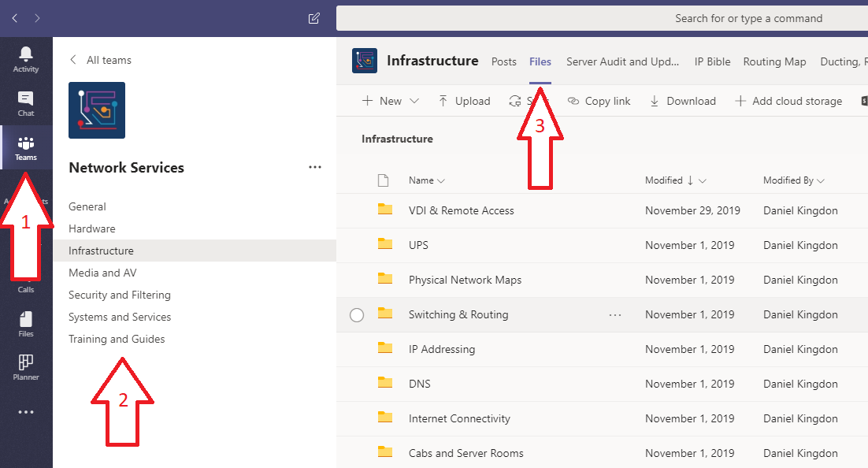The height and width of the screenshot is (468, 868).
Task: Switch to the Files tab
Action: 540,61
